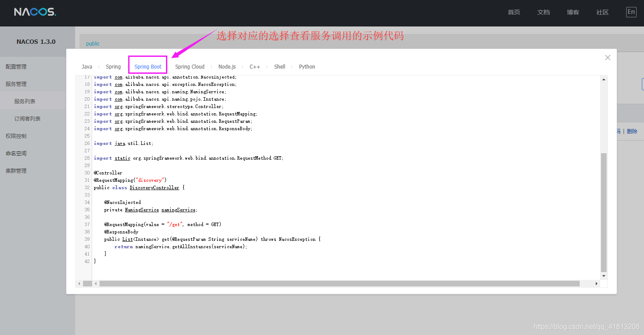Select the C++ tab
Viewport: 644px width, 335px height.
tap(255, 67)
